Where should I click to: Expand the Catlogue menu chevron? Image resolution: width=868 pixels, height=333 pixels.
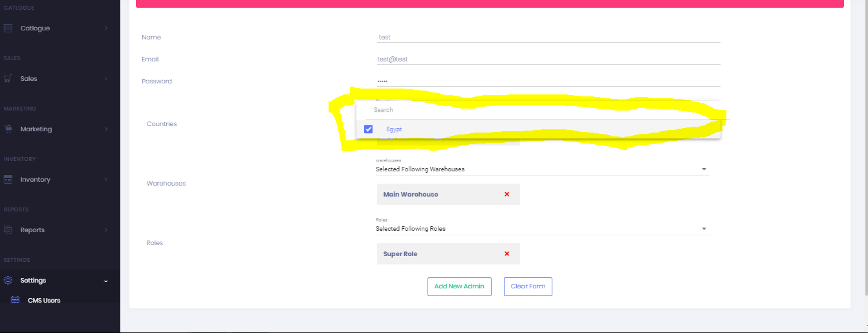point(106,28)
